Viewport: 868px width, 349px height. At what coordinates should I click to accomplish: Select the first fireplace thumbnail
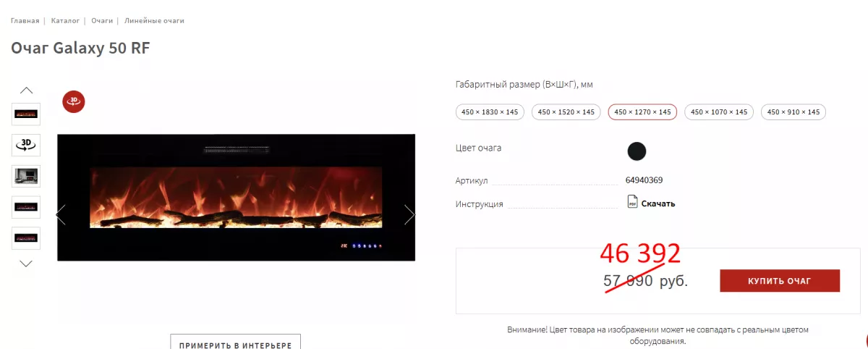point(27,114)
